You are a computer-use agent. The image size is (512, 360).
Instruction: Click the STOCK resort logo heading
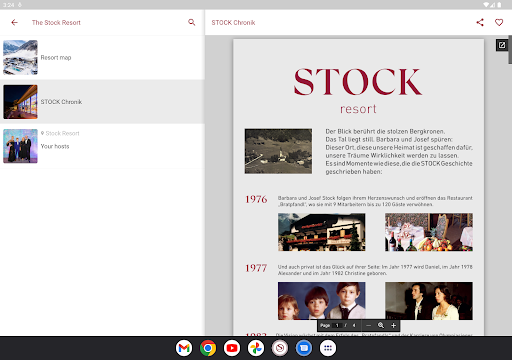point(358,91)
